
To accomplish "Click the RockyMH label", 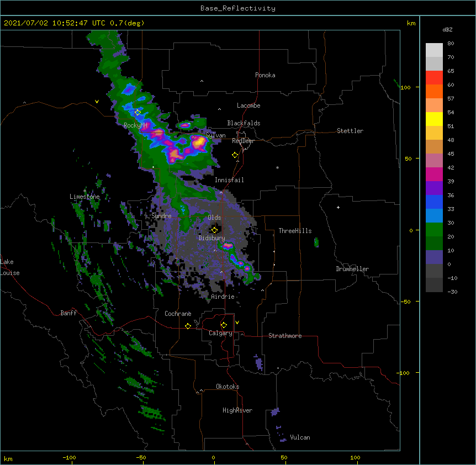I will pyautogui.click(x=135, y=125).
